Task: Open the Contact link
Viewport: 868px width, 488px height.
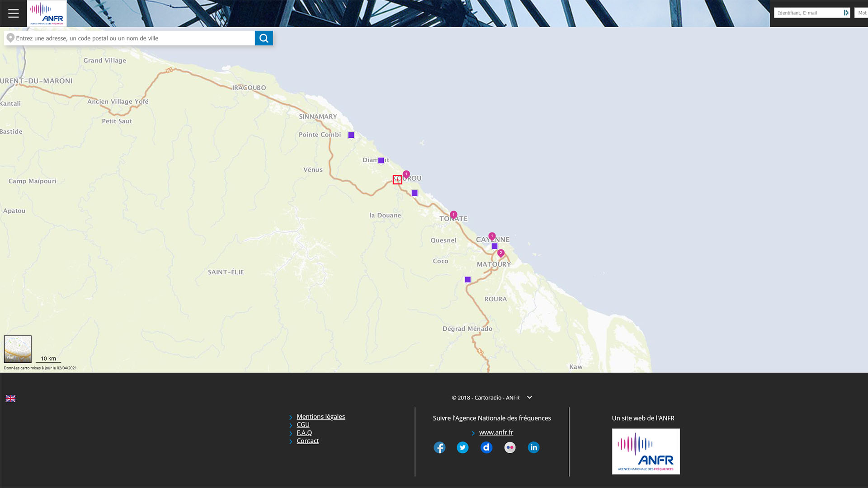Action: [x=307, y=441]
